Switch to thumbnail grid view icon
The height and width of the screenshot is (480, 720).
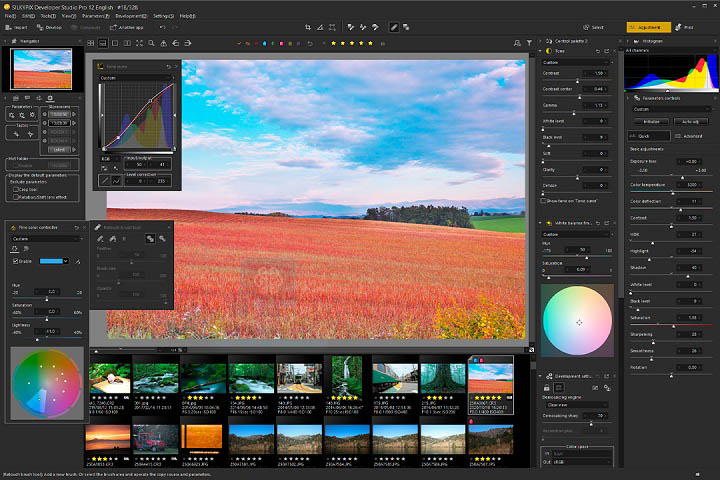click(91, 43)
